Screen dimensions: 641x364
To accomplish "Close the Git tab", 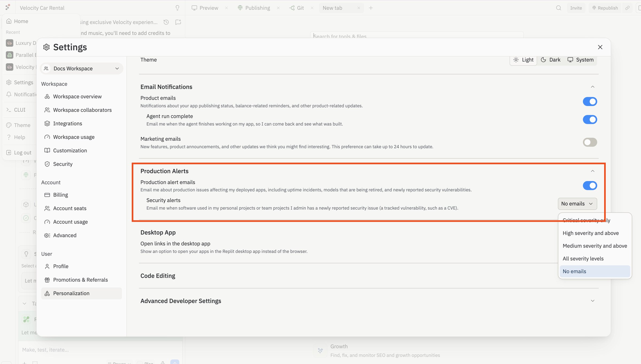I will point(312,8).
